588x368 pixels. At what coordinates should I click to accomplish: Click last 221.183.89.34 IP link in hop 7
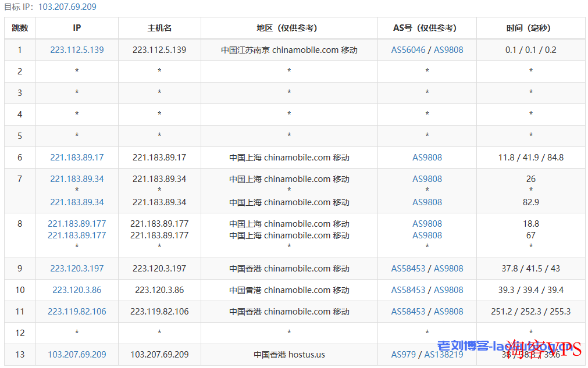[77, 202]
